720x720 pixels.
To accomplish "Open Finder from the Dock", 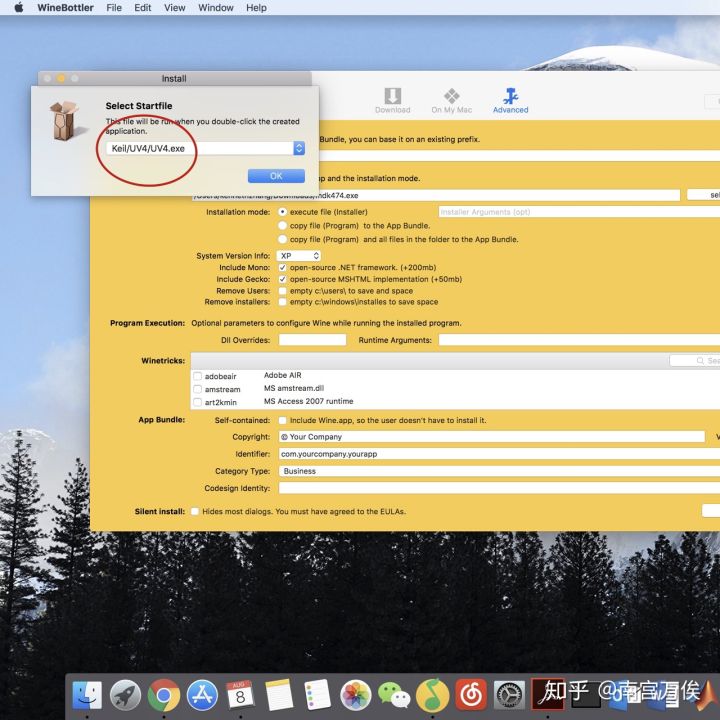I will click(x=87, y=695).
